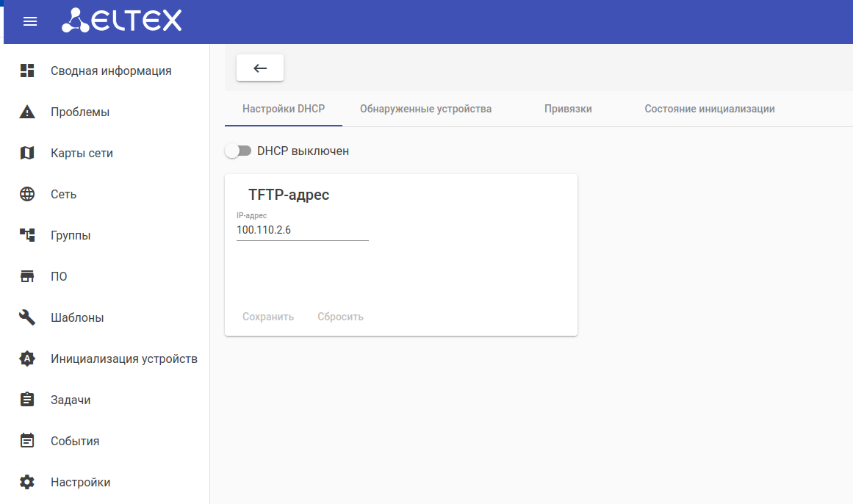
Task: Click the warning triangle icon for Проблемы
Action: (x=27, y=112)
